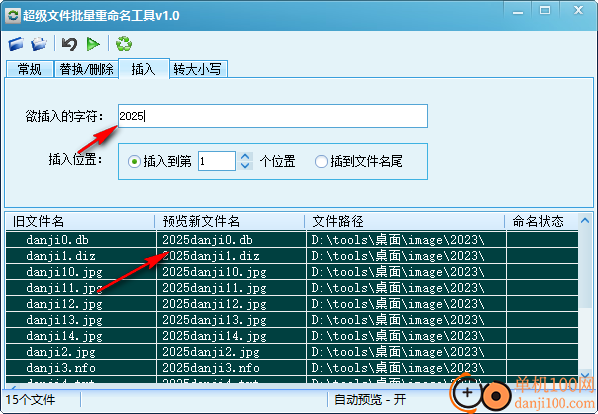Click the add files folder icon
This screenshot has height=414, width=598.
(x=16, y=44)
